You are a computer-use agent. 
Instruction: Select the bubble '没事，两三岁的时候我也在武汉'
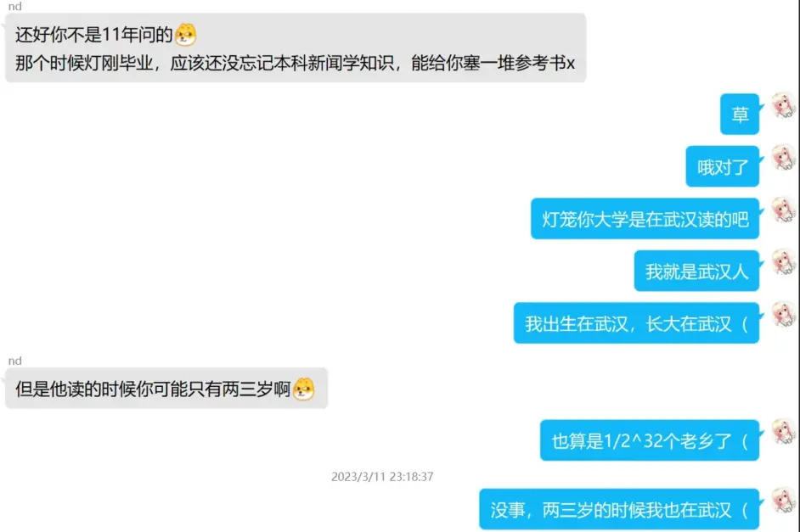[619, 509]
